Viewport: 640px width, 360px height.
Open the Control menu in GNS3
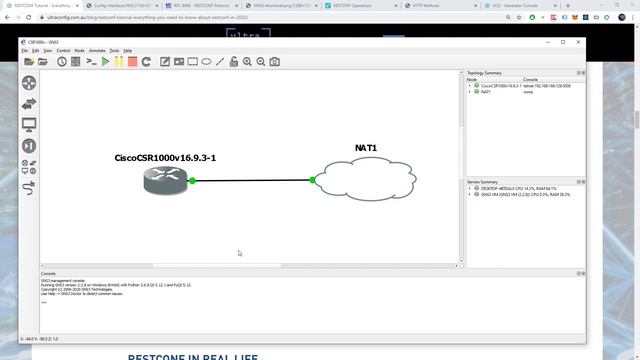tap(63, 51)
